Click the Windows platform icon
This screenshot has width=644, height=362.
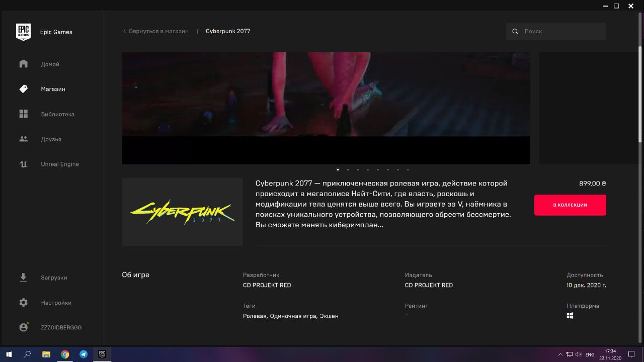point(570,316)
